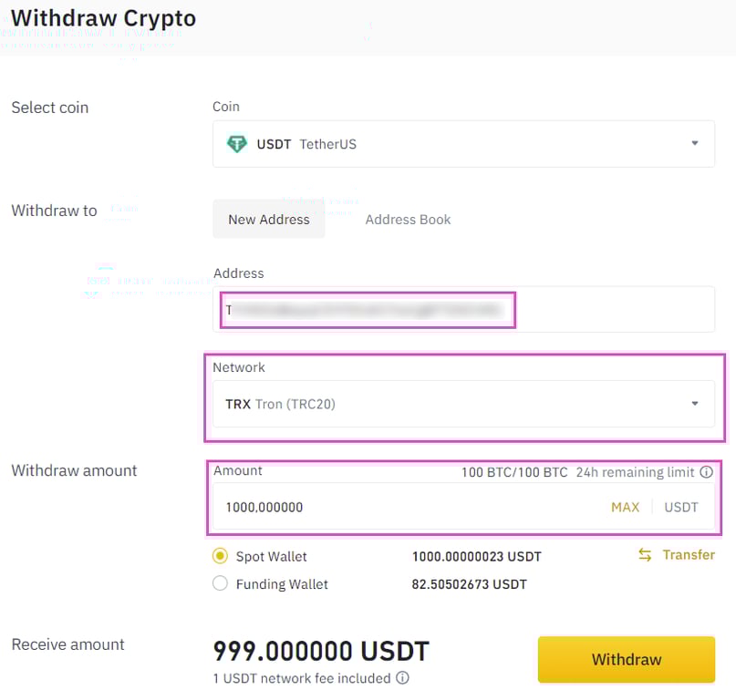Select the New Address tab
The height and width of the screenshot is (700, 736).
[x=268, y=219]
